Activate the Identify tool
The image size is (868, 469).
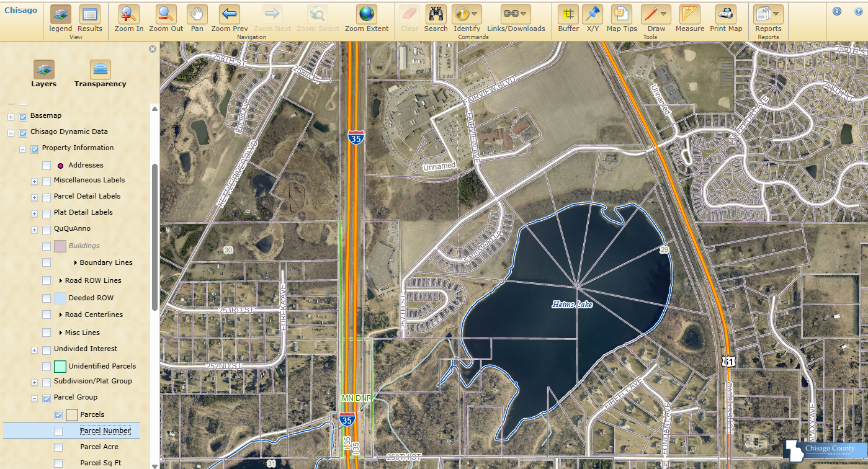click(467, 19)
